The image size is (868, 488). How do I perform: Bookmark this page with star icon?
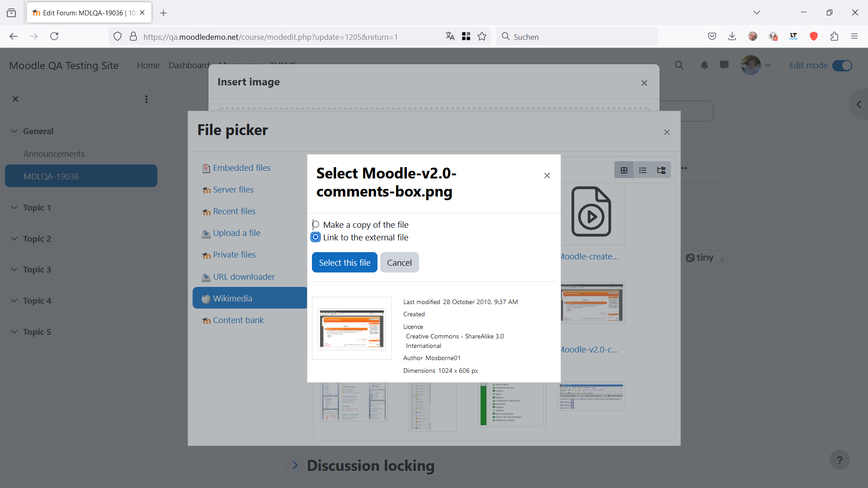point(482,36)
